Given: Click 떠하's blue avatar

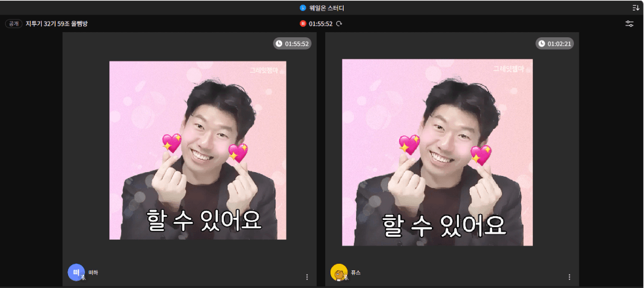Looking at the screenshot, I should click(x=76, y=272).
